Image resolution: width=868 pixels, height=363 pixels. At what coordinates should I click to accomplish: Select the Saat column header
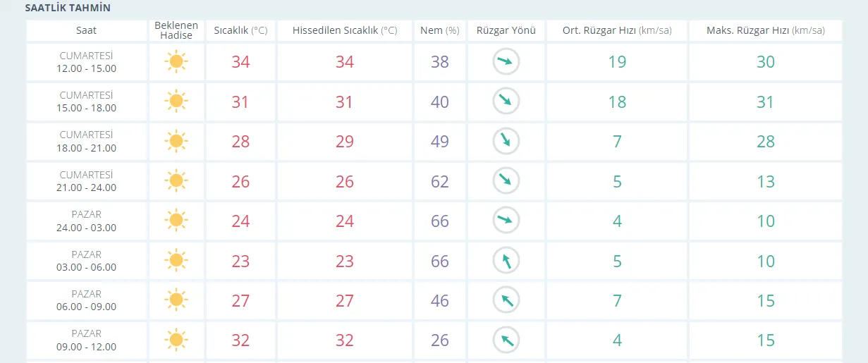pos(87,30)
